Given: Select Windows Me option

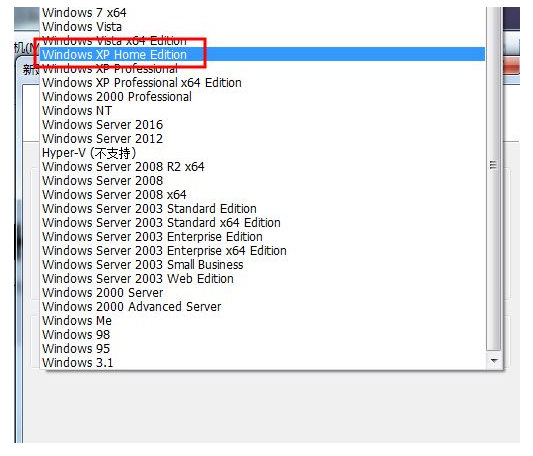Looking at the screenshot, I should (262, 320).
